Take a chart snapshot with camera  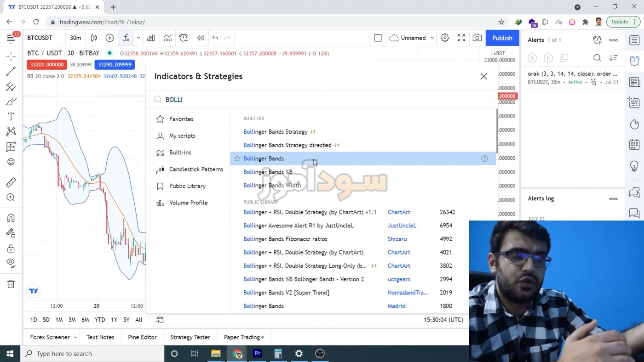tap(477, 38)
